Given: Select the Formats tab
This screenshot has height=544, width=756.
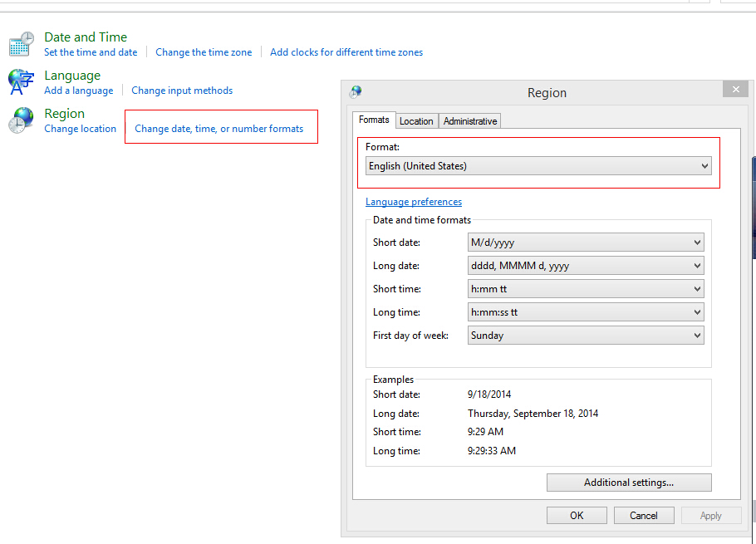Looking at the screenshot, I should [374, 120].
